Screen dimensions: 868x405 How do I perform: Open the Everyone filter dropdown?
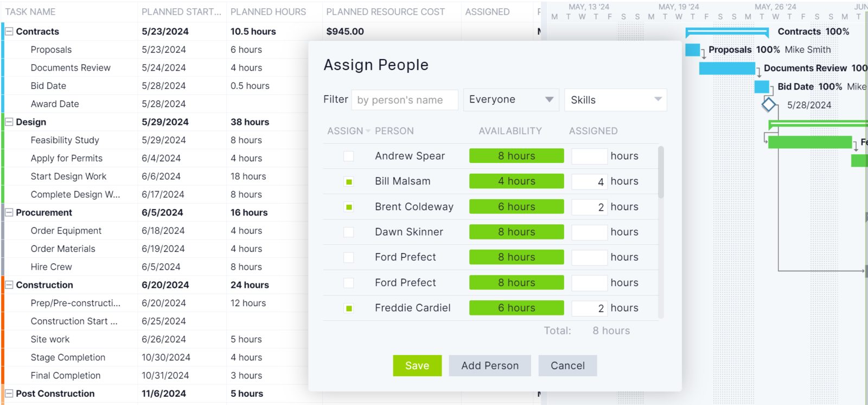coord(510,100)
